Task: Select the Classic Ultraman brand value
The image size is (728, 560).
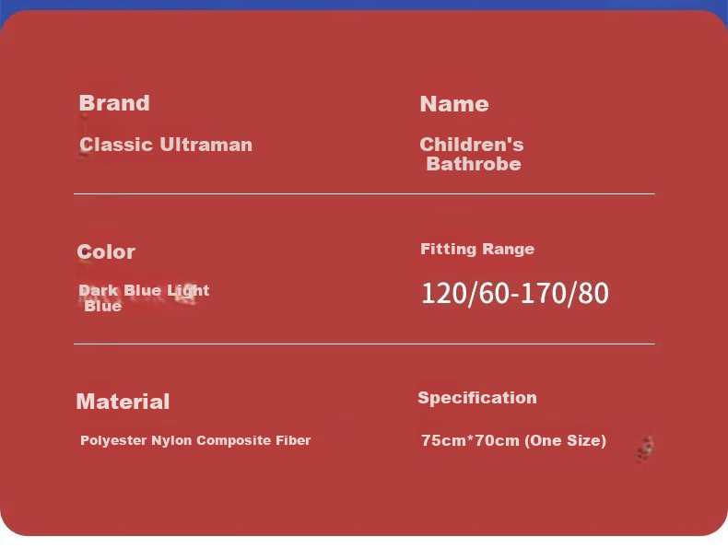Action: 166,145
